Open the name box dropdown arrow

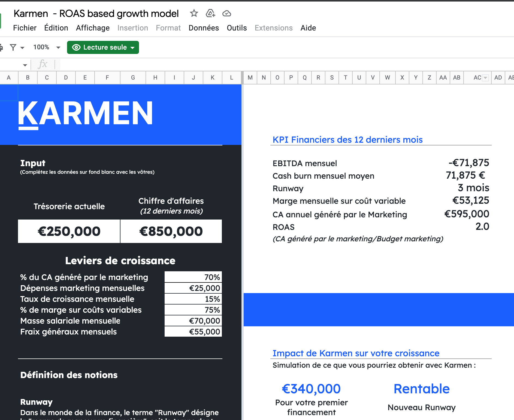pyautogui.click(x=25, y=65)
